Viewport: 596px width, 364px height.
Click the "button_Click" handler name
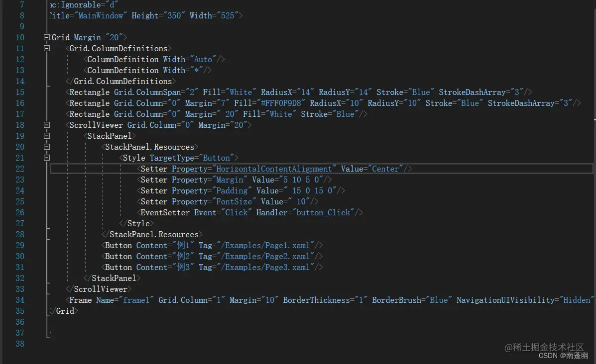coord(323,212)
